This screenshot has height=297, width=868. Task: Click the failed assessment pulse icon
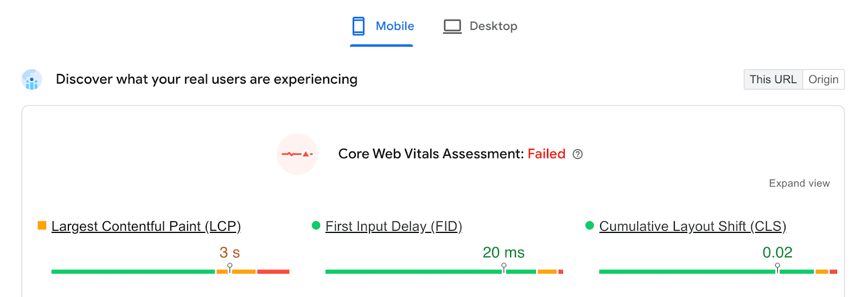click(x=297, y=154)
